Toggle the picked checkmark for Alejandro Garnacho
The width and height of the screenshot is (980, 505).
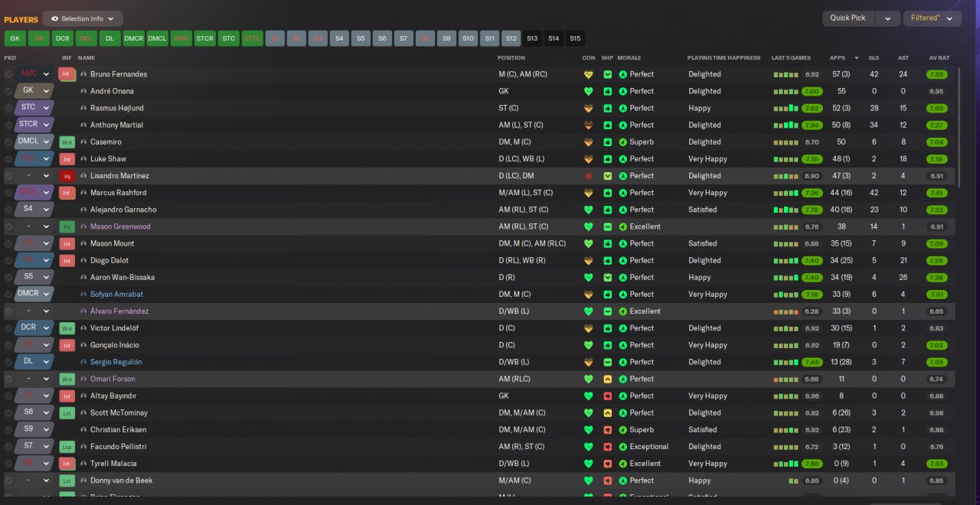tap(8, 210)
